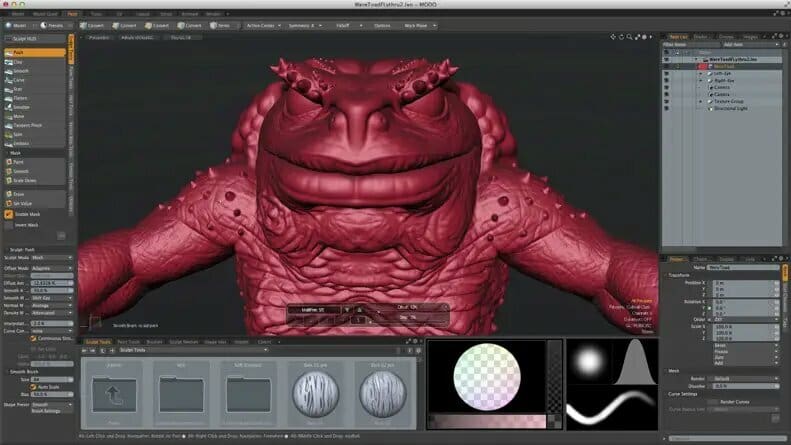Select the Spin sculpt tool
This screenshot has height=445, width=791.
pos(34,135)
